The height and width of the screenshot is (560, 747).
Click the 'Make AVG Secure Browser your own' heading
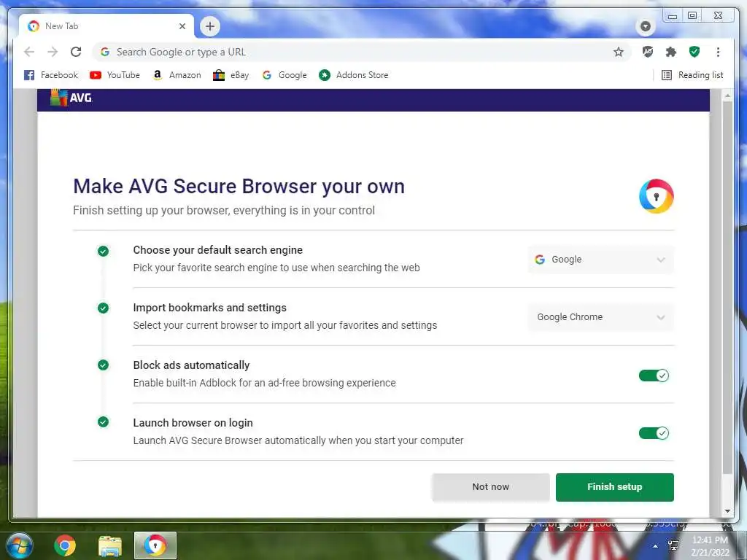pos(239,186)
